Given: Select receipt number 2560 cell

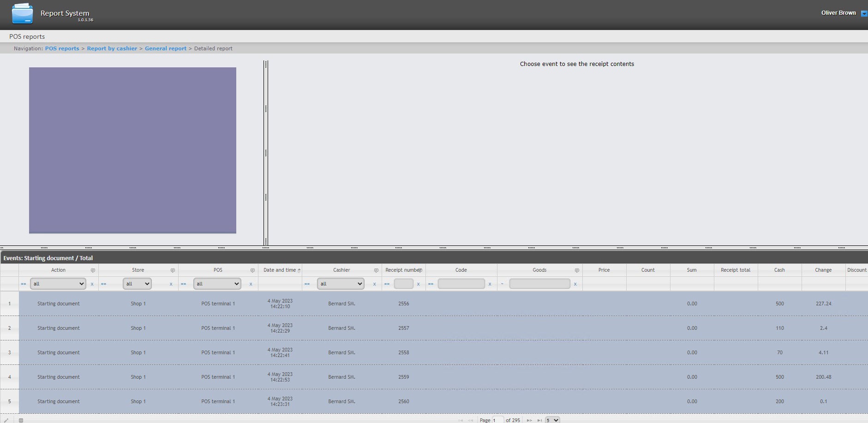Looking at the screenshot, I should [x=404, y=401].
